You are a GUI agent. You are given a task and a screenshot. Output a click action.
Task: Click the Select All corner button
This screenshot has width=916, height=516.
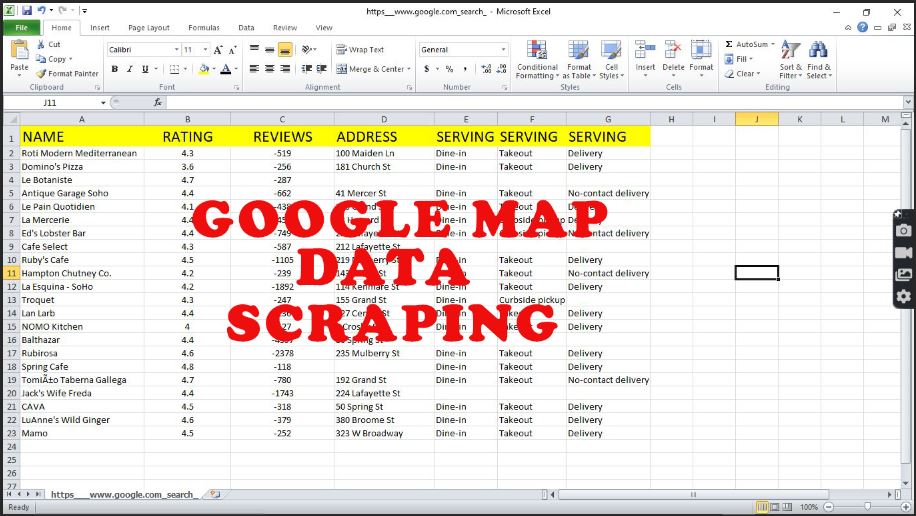(11, 119)
